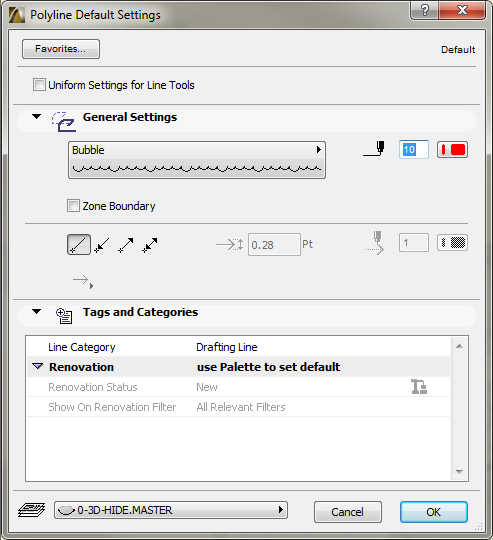The width and height of the screenshot is (493, 540).
Task: Collapse the Renovation group
Action: [38, 366]
